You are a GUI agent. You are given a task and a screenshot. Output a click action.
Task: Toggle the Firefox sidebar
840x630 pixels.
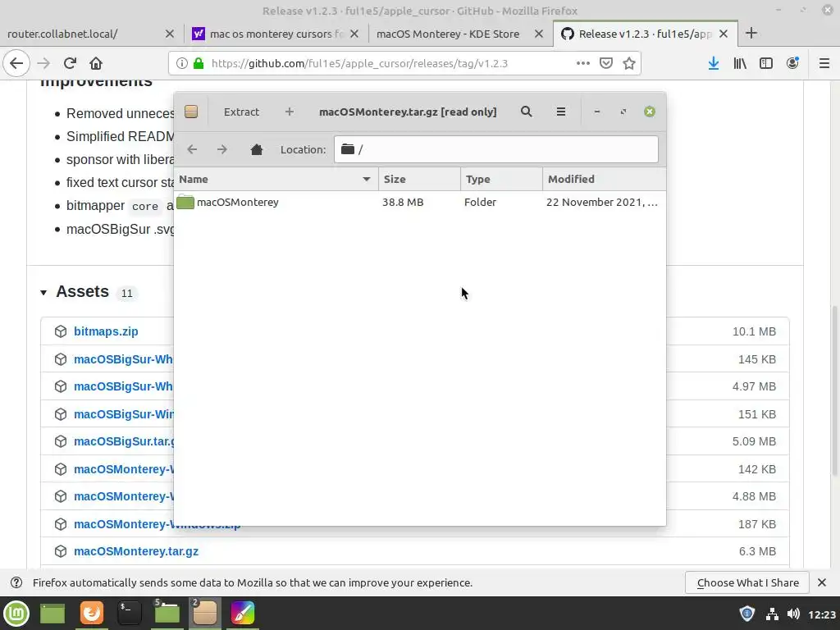pyautogui.click(x=766, y=63)
